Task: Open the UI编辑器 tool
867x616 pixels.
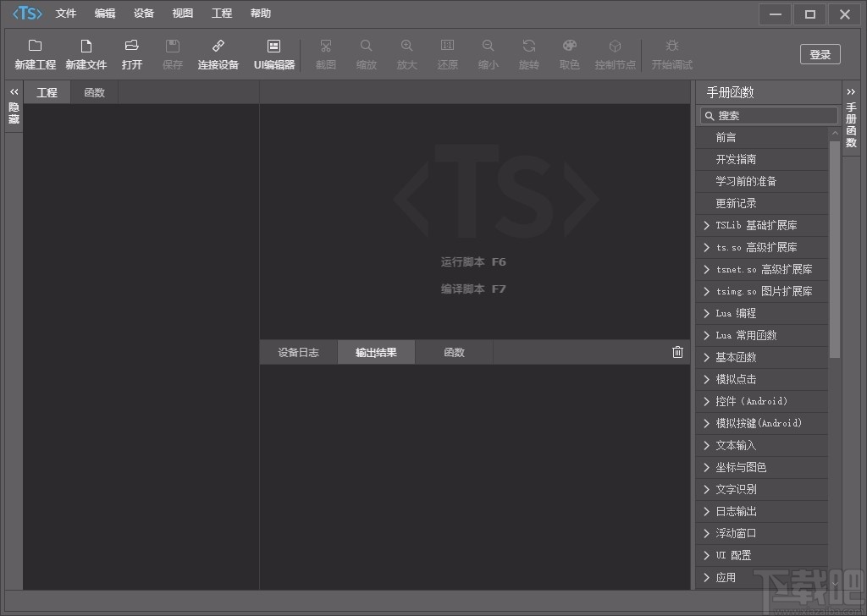Action: tap(273, 52)
